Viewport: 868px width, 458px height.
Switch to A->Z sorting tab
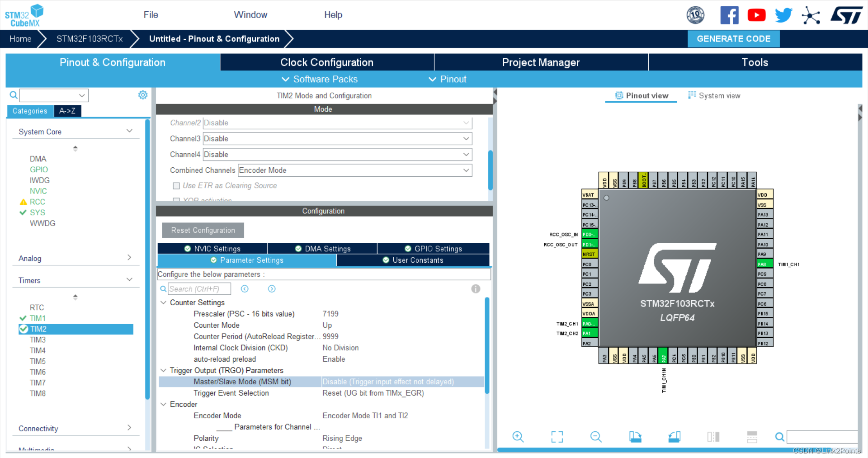click(x=67, y=111)
